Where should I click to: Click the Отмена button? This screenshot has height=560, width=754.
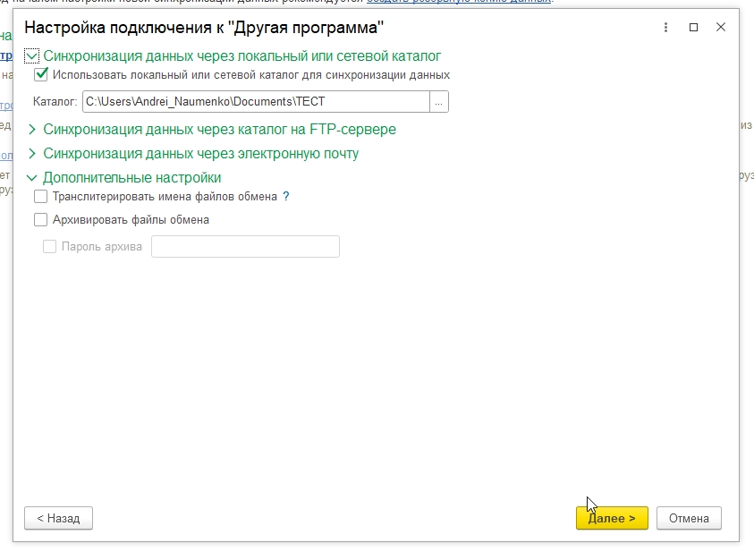(x=689, y=518)
